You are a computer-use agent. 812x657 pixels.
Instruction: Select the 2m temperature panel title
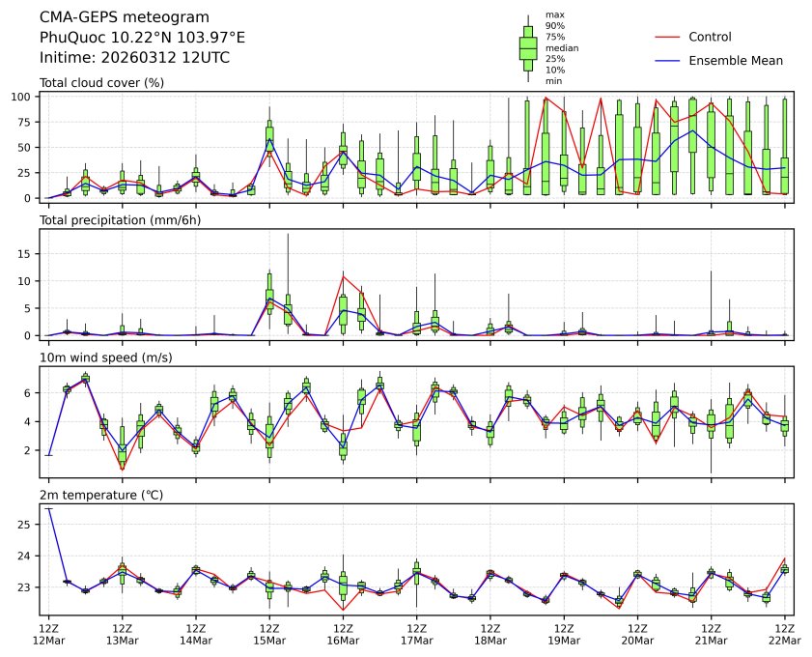coord(101,496)
